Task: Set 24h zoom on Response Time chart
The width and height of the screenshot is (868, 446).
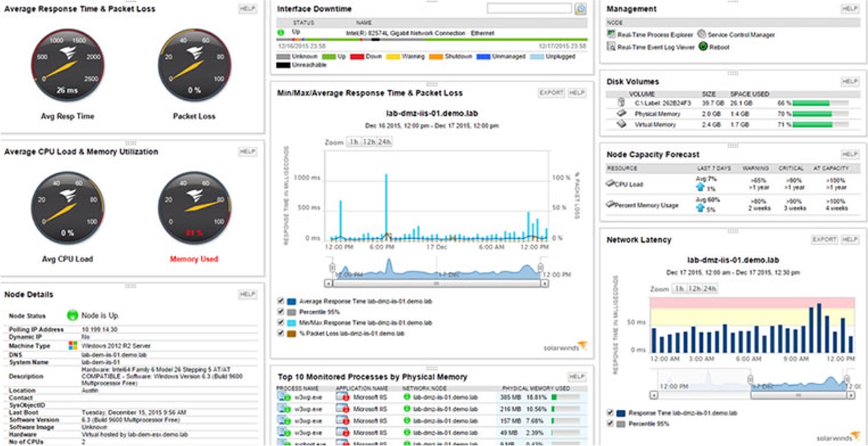Action: pos(384,142)
